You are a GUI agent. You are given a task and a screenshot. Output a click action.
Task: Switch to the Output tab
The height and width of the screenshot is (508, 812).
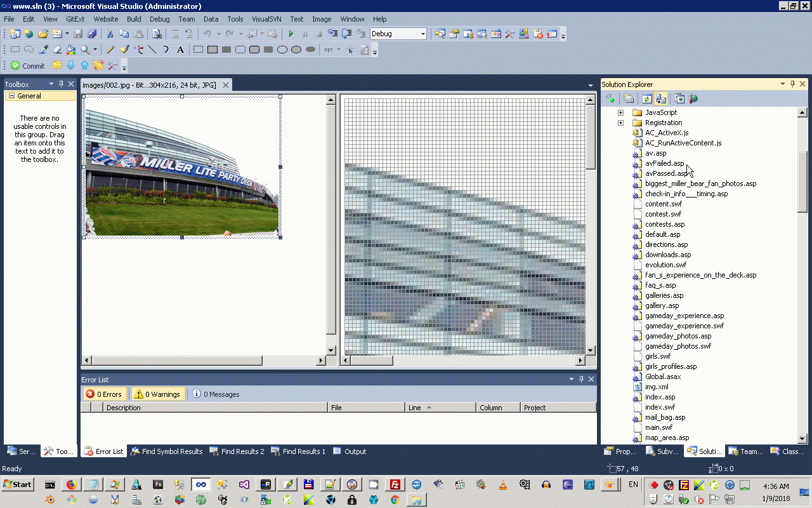pos(350,451)
